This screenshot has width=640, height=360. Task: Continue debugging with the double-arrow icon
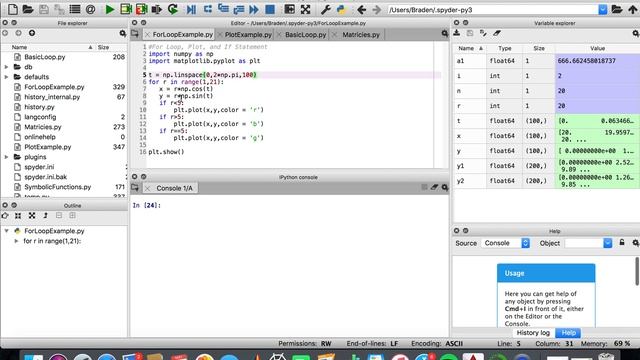point(253,9)
